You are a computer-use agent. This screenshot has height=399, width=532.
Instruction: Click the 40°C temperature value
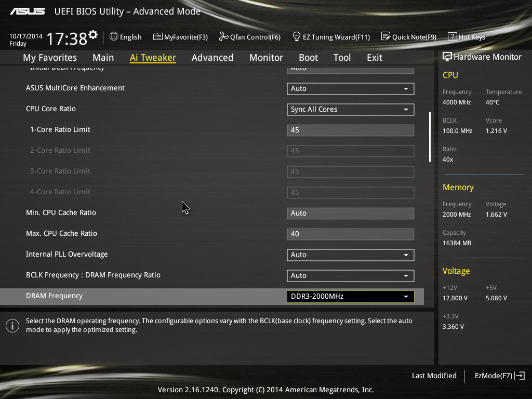pos(493,102)
